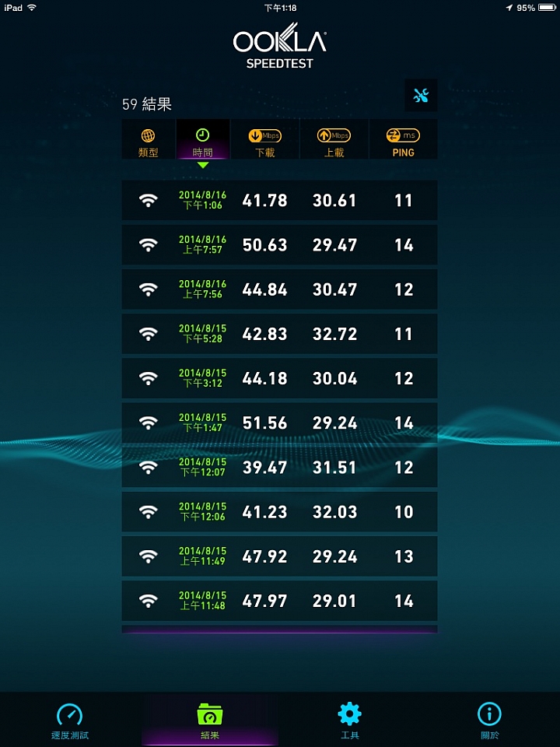This screenshot has width=560, height=747.
Task: Open the tools wrench icon above results
Action: 421,95
